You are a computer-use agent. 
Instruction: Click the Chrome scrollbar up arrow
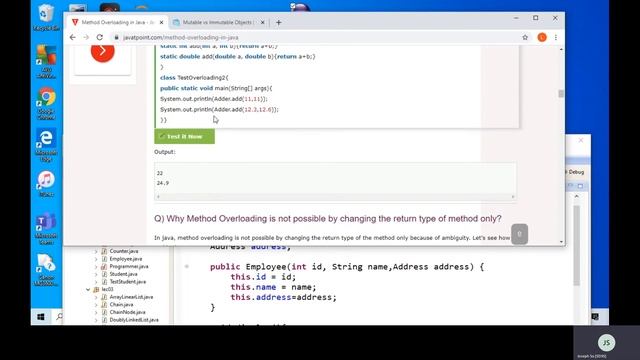click(561, 49)
